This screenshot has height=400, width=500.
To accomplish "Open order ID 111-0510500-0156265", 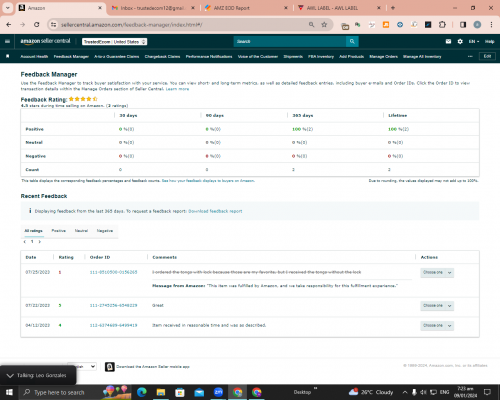I will point(113,272).
